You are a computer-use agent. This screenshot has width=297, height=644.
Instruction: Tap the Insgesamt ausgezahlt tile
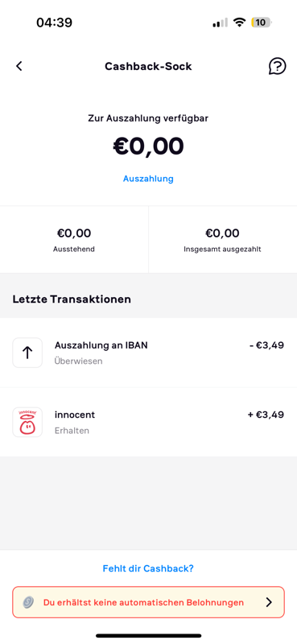[x=223, y=239]
